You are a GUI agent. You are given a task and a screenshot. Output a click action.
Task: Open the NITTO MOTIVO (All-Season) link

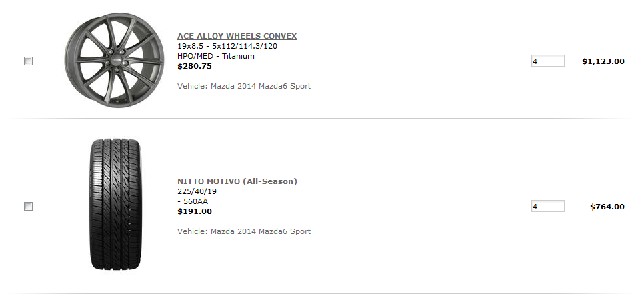237,181
